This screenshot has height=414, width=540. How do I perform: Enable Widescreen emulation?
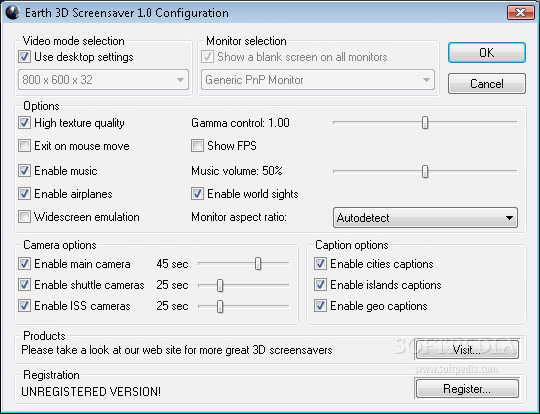pyautogui.click(x=24, y=217)
